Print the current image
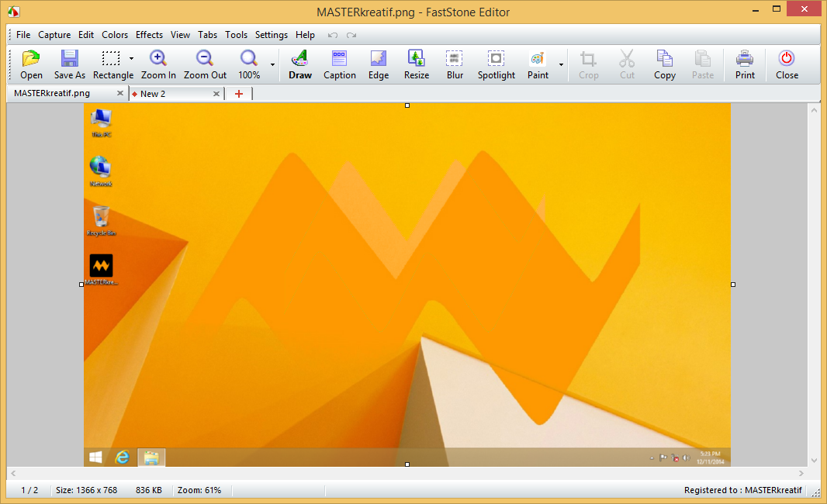The image size is (827, 504). 745,65
